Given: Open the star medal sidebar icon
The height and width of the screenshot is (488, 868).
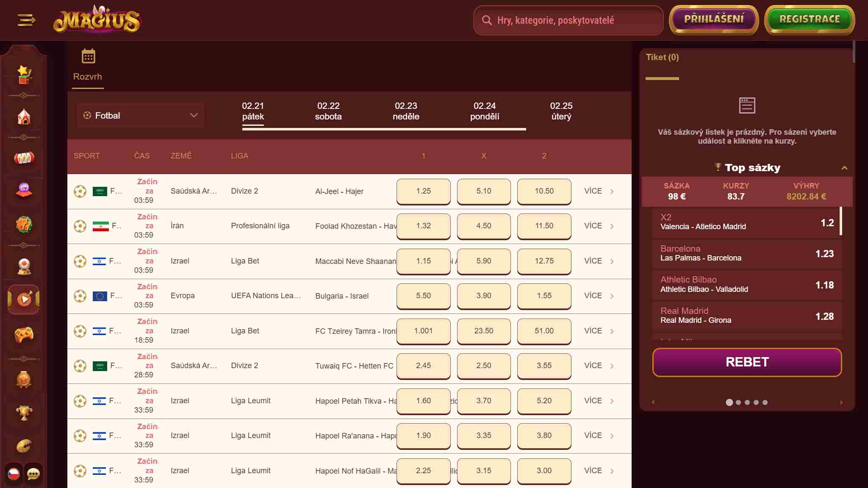Looking at the screenshot, I should coord(24,380).
